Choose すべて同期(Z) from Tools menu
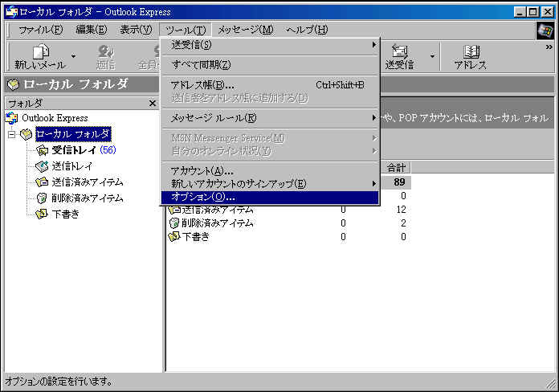Viewport: 559px width, 392px height. click(270, 65)
